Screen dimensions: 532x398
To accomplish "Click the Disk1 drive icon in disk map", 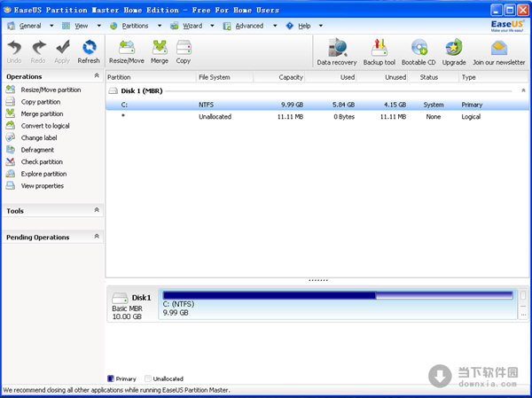I will point(120,298).
